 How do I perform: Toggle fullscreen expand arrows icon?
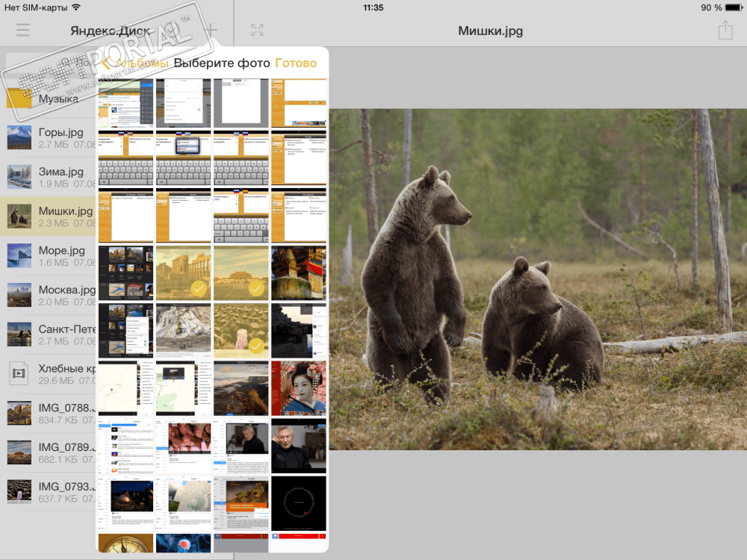pos(257,31)
